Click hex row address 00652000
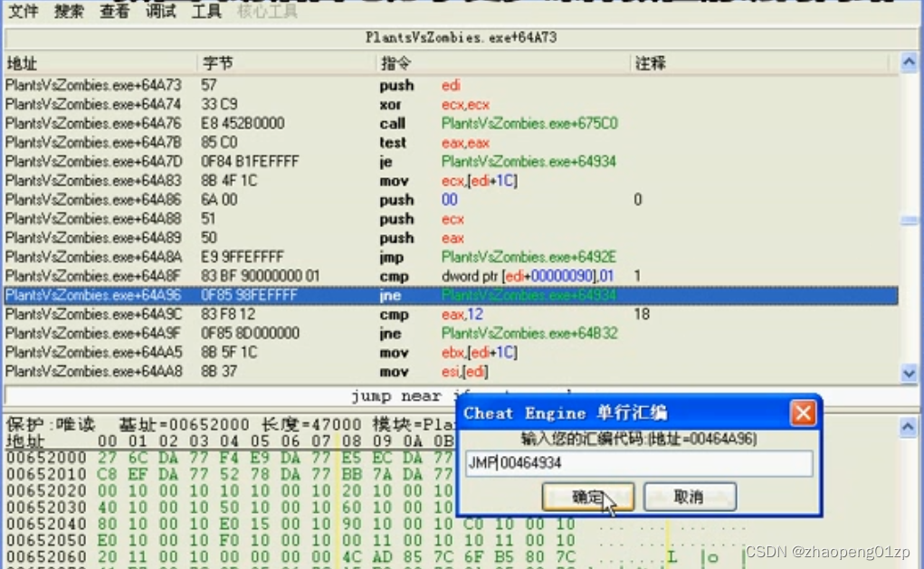Screen dimensions: 924x569 click(46, 458)
